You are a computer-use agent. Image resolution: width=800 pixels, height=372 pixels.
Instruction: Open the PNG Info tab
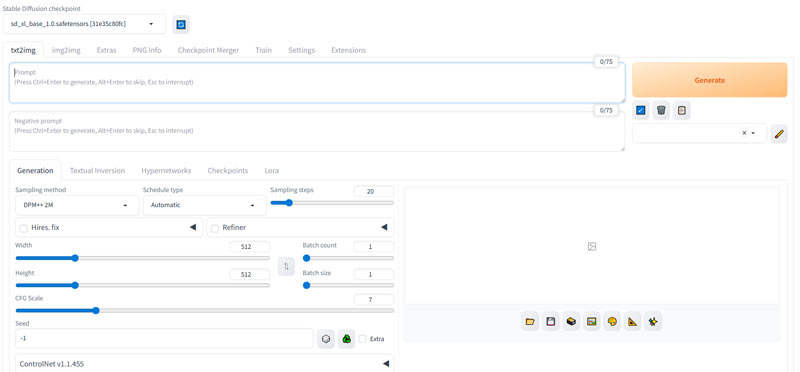pos(147,50)
